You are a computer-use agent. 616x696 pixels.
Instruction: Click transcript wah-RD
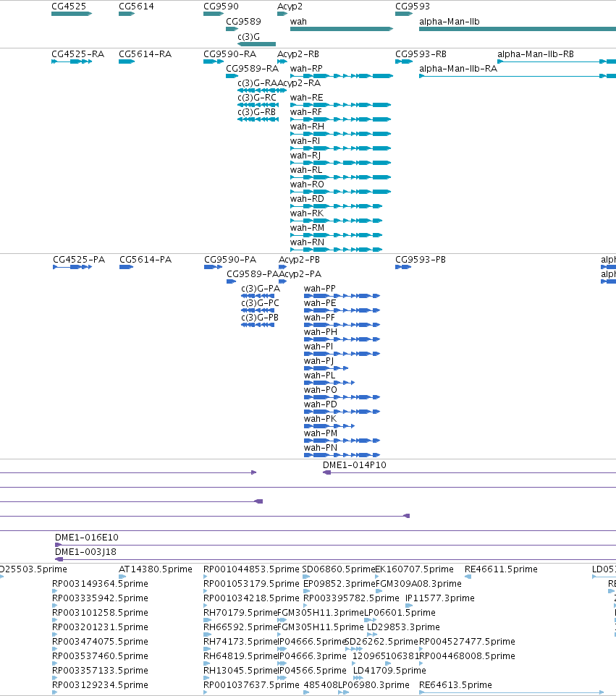[307, 199]
